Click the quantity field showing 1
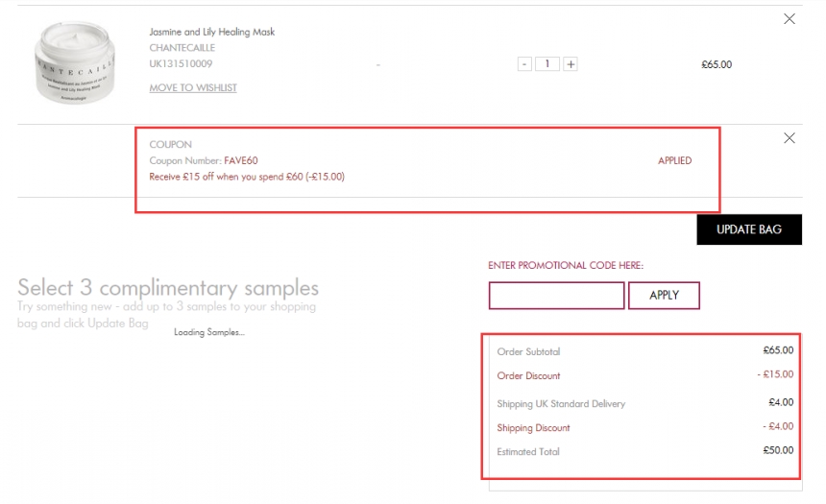 coord(547,64)
